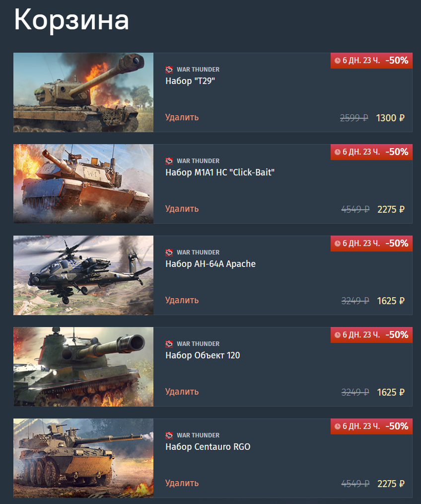The width and height of the screenshot is (421, 504).
Task: Remove Набор Centauro RGO from the cart
Action: [182, 483]
